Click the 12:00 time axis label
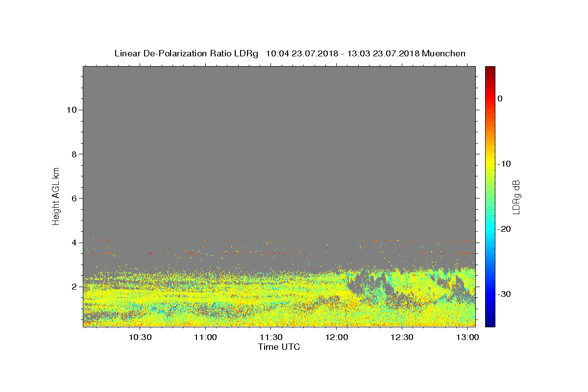Screen dimensions: 588x392 click(337, 338)
